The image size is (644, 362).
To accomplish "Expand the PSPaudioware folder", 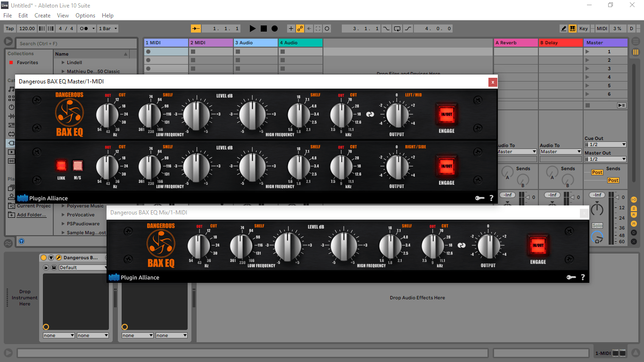I will point(63,224).
